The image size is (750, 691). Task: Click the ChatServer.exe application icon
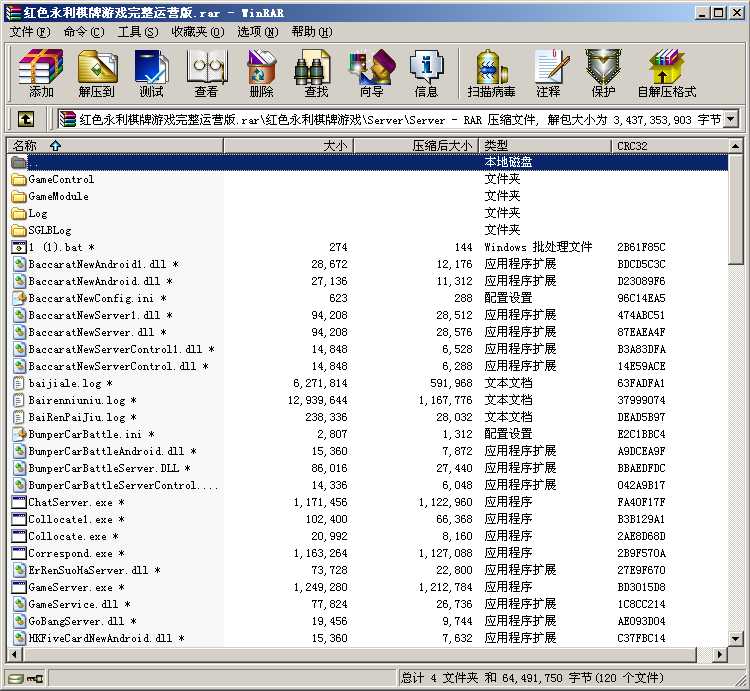click(x=19, y=502)
